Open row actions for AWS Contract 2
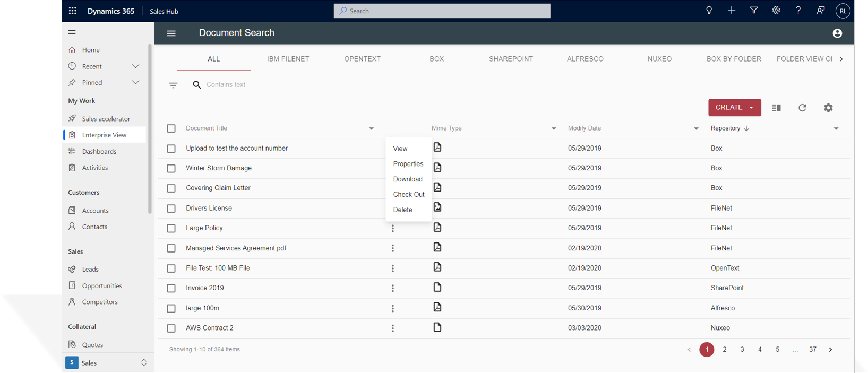Image resolution: width=868 pixels, height=373 pixels. coord(393,328)
